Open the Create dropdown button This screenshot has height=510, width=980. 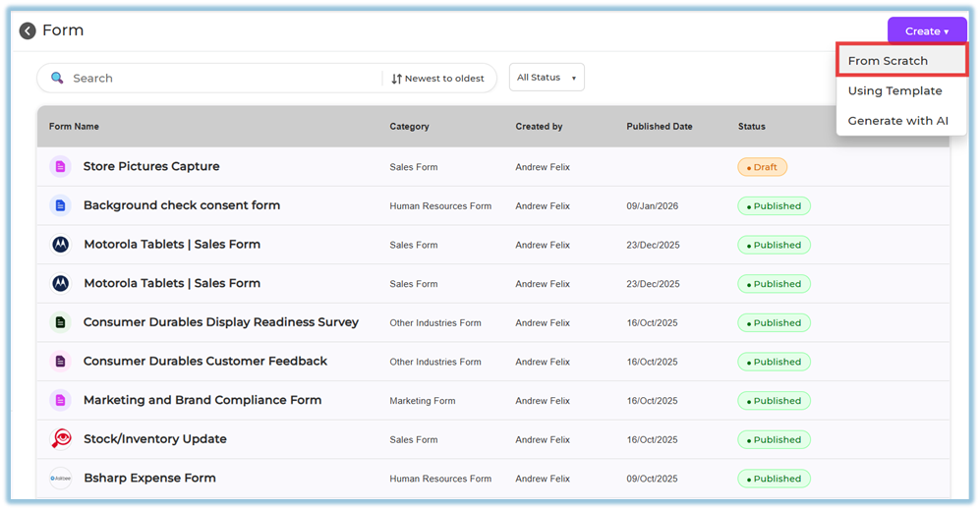tap(926, 31)
